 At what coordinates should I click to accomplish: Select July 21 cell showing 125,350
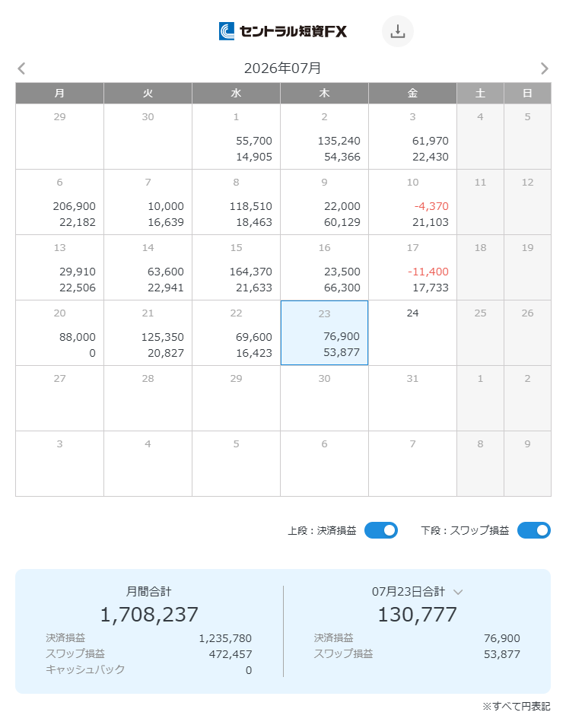click(x=148, y=333)
